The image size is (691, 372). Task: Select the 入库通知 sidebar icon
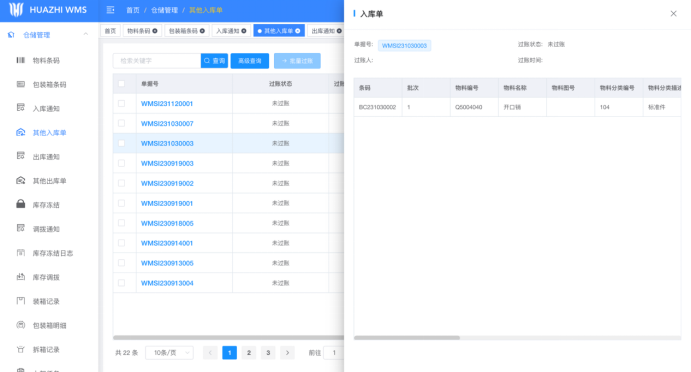click(x=21, y=108)
